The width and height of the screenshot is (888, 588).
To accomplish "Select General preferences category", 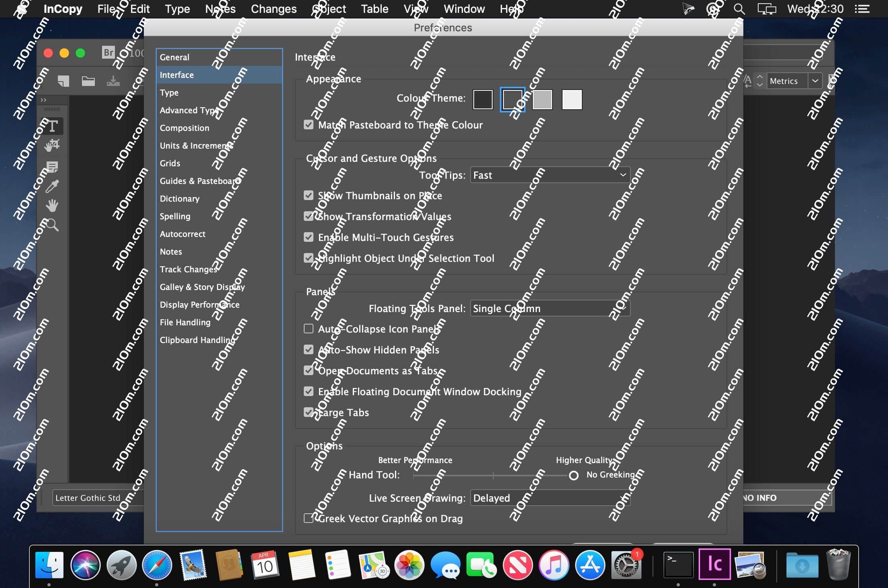I will coord(219,57).
